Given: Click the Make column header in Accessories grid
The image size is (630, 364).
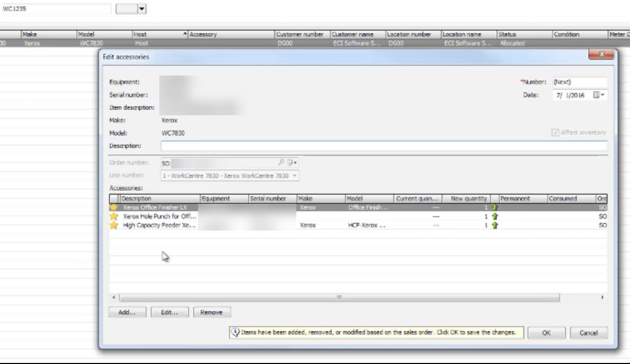Looking at the screenshot, I should coord(321,199).
